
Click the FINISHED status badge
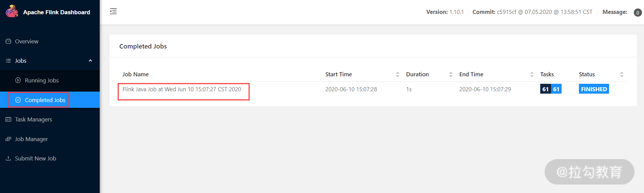click(594, 89)
